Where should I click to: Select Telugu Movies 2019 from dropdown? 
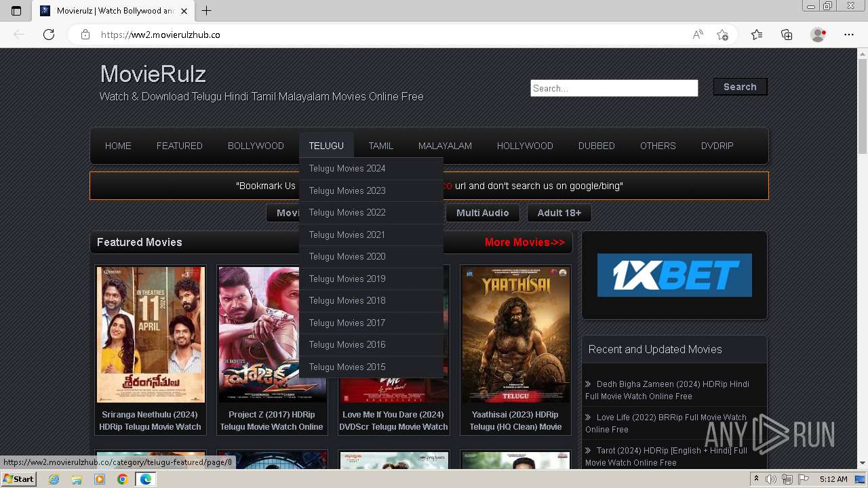[x=371, y=279]
